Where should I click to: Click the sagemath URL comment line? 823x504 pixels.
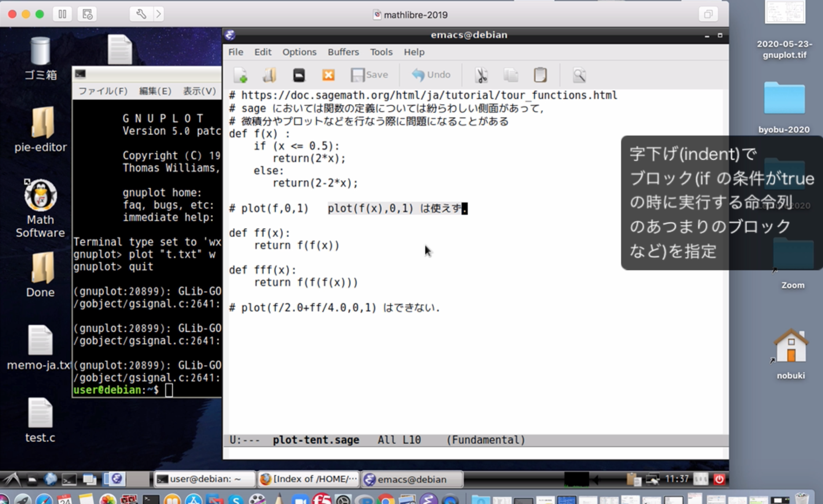click(423, 95)
